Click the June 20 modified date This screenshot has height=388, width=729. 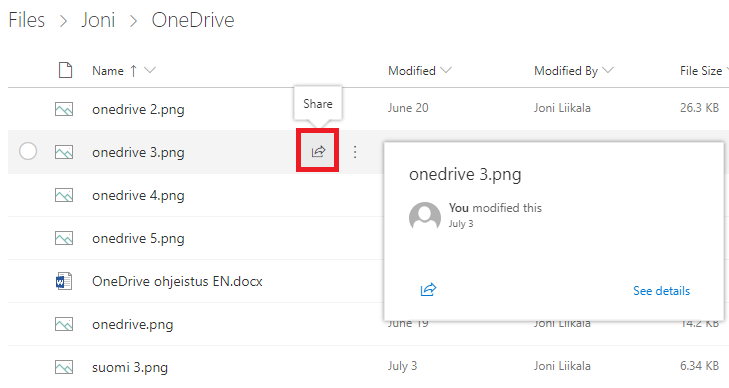(x=408, y=108)
